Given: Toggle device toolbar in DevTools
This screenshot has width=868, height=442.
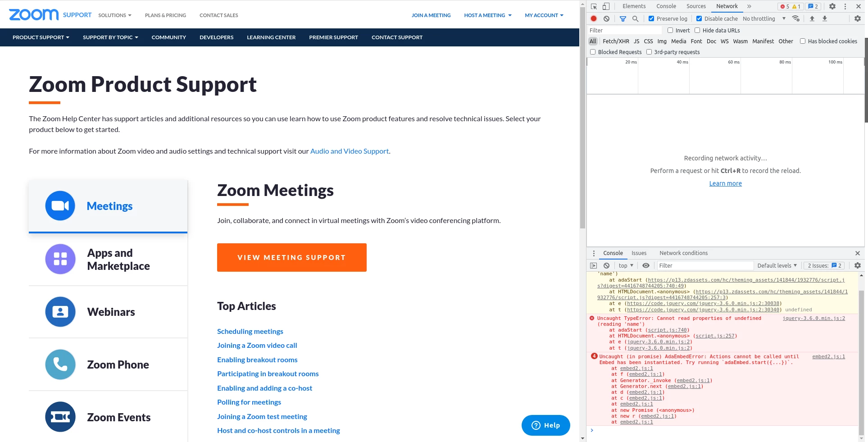Looking at the screenshot, I should [606, 6].
